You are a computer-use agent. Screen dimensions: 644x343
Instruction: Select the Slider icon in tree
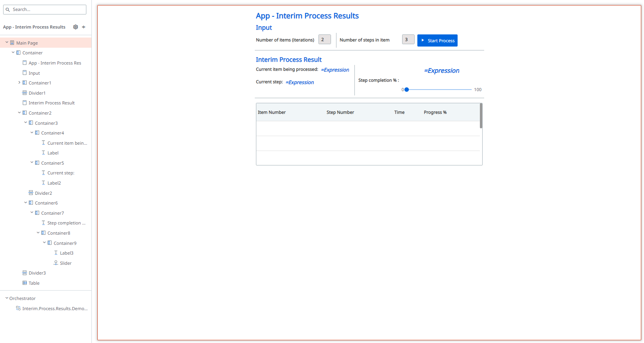click(x=56, y=263)
